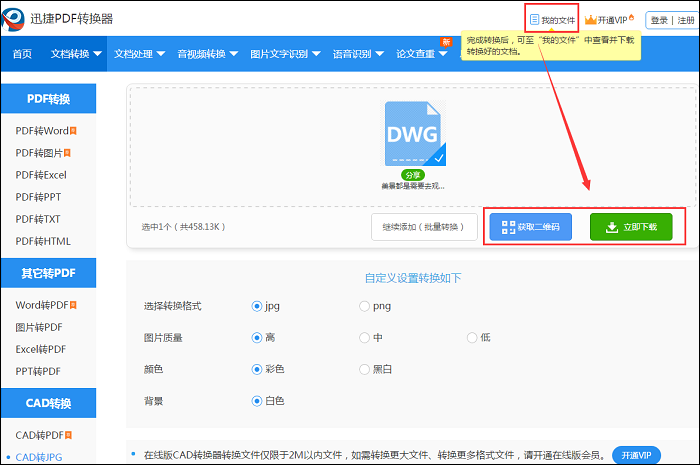700x465 pixels.
Task: Click orange flag icon beside Word转PDF
Action: (x=73, y=305)
